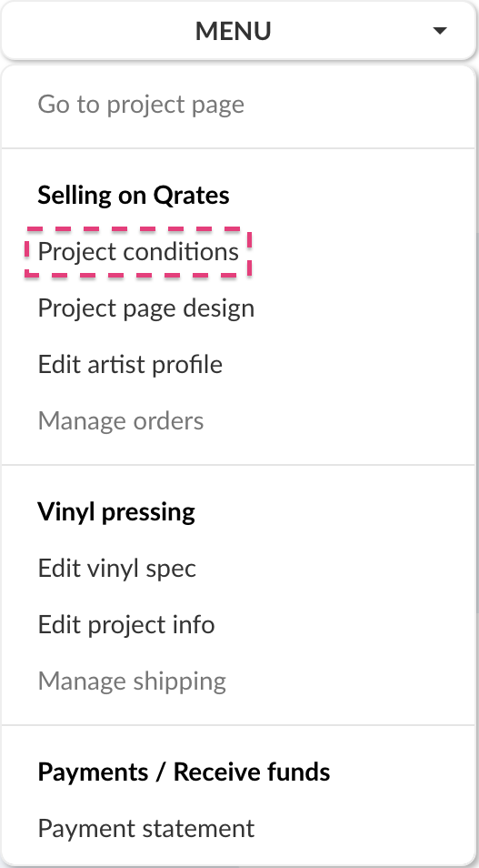Open Go to project page
The width and height of the screenshot is (479, 868).
click(x=141, y=105)
